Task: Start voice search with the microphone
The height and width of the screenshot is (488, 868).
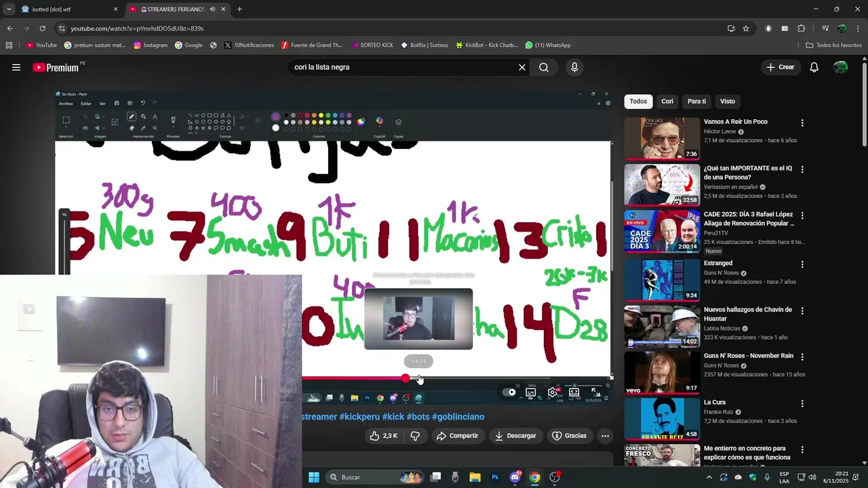Action: click(x=574, y=67)
